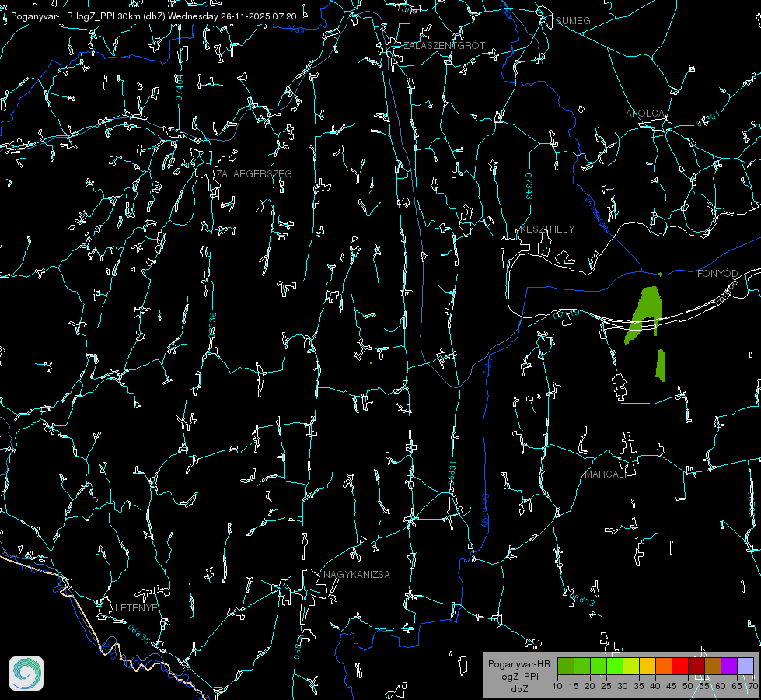Click the small green radar echo below the large one
Screen dimensions: 761x700
(661, 366)
